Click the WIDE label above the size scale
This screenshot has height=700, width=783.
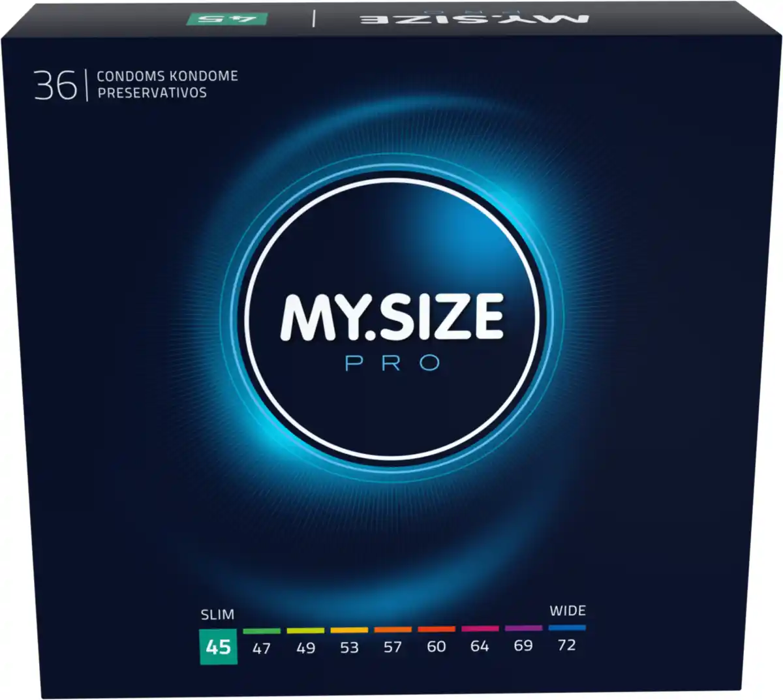pyautogui.click(x=567, y=611)
